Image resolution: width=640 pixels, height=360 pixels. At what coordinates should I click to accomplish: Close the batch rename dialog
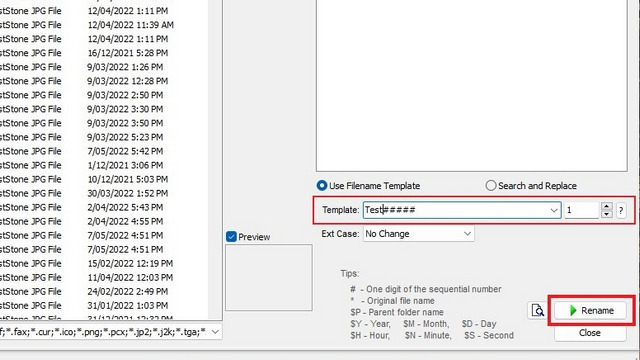pyautogui.click(x=590, y=333)
